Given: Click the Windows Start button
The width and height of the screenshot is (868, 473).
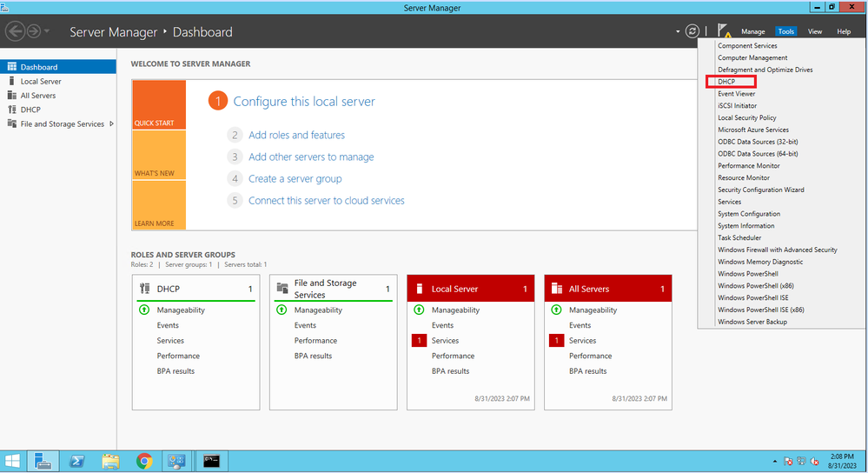Looking at the screenshot, I should pos(13,461).
